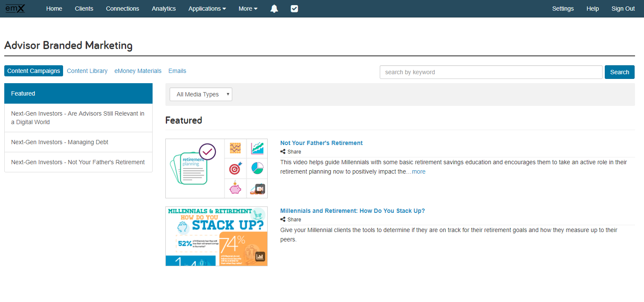Click the emX logo
The width and height of the screenshot is (644, 302).
[15, 8]
